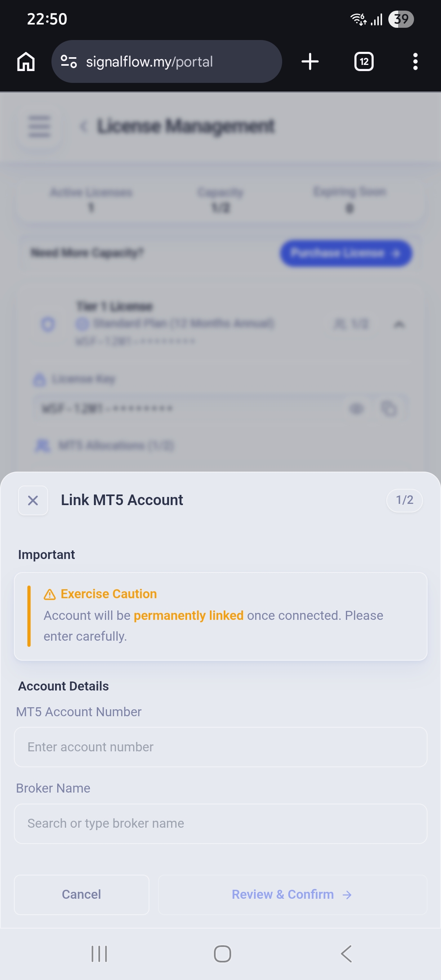The width and height of the screenshot is (441, 980).
Task: Switch tabs using the tab counter
Action: click(x=363, y=61)
